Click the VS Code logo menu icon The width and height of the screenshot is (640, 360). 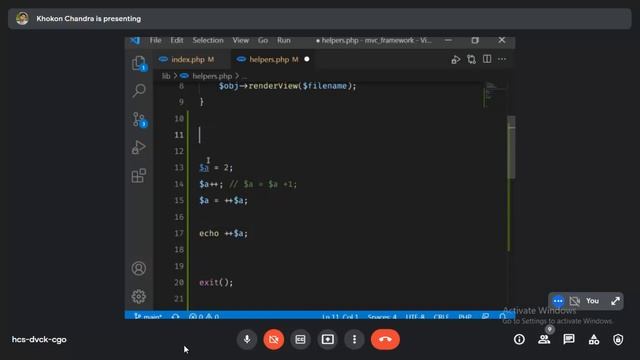(x=135, y=40)
